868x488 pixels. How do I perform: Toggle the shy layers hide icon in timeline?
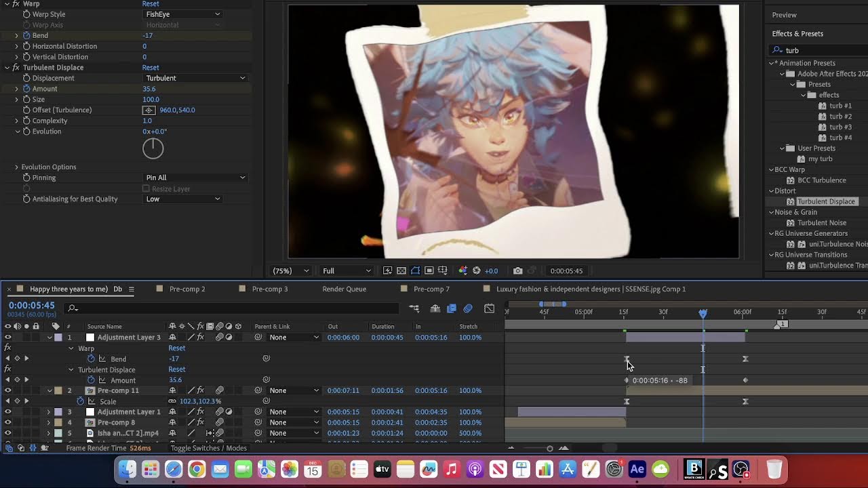point(435,308)
